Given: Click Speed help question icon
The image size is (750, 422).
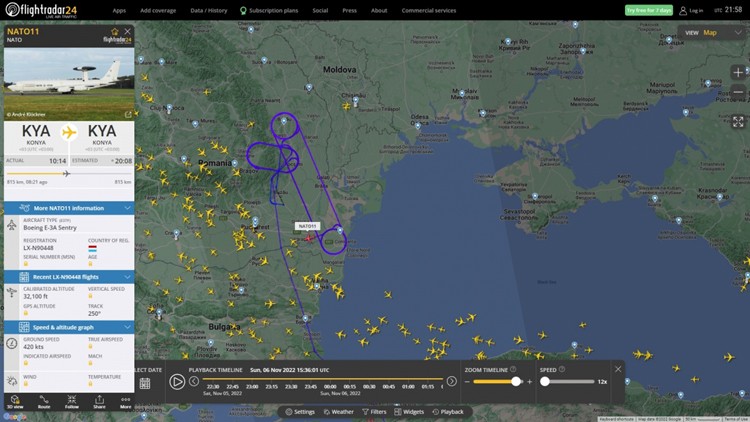Looking at the screenshot, I should (x=562, y=369).
